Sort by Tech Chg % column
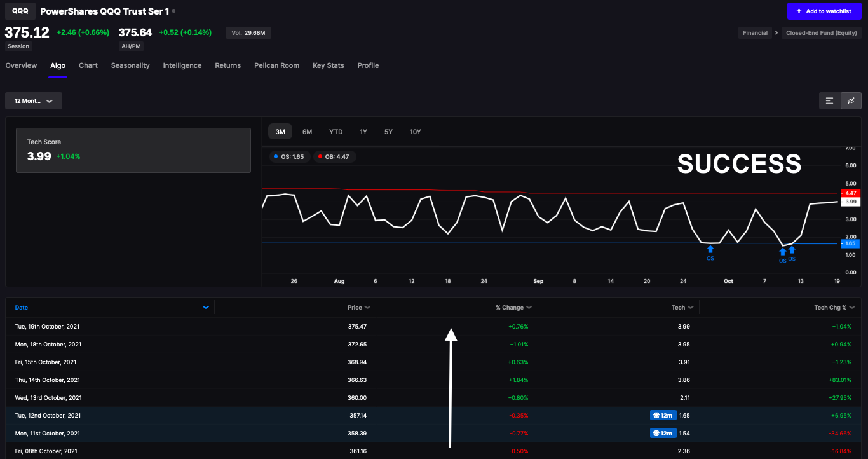 tap(834, 308)
